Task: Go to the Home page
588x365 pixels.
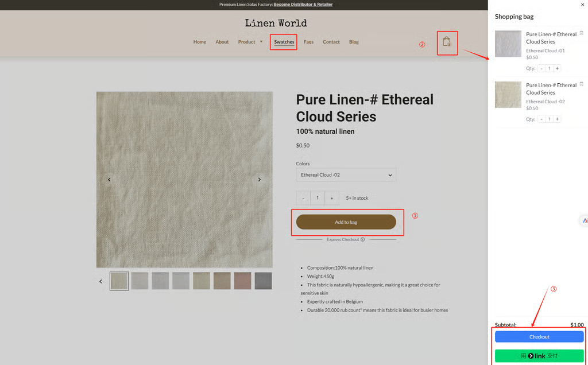Action: [199, 42]
